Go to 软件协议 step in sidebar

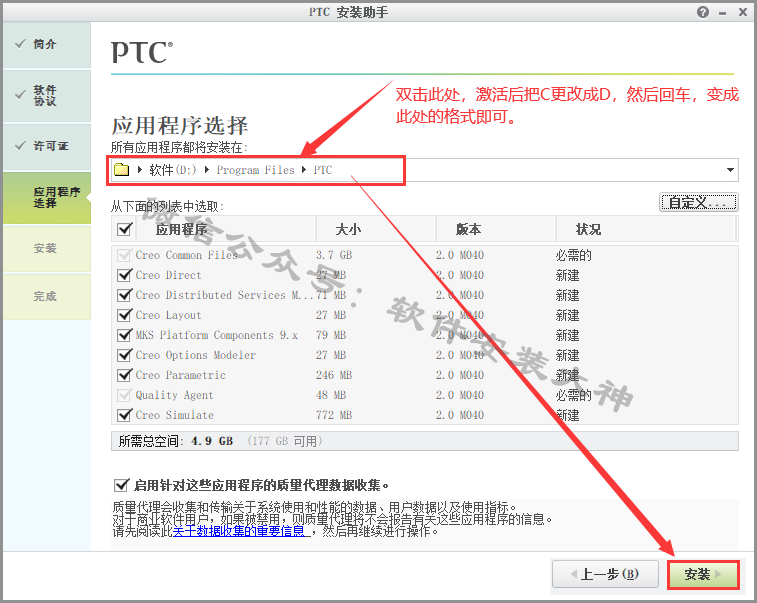click(x=47, y=96)
